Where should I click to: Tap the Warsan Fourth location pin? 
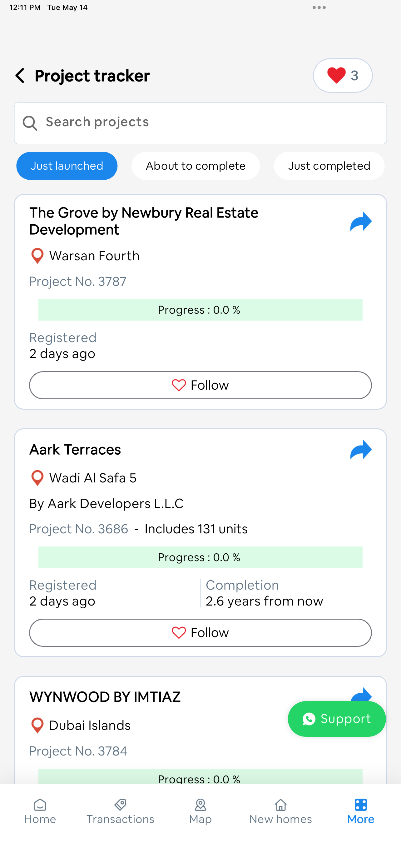(37, 256)
